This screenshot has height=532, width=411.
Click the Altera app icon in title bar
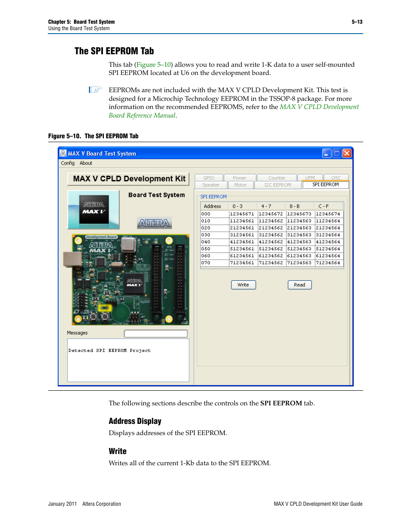pos(63,153)
